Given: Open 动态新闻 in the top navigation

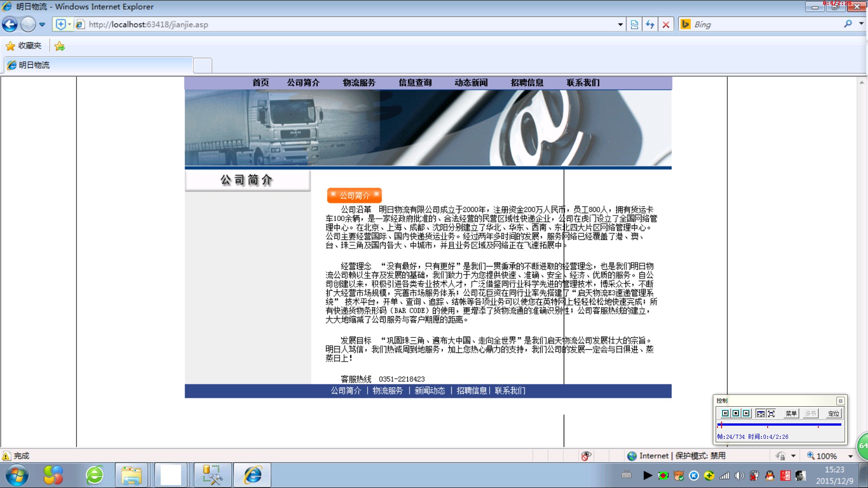Looking at the screenshot, I should click(471, 83).
